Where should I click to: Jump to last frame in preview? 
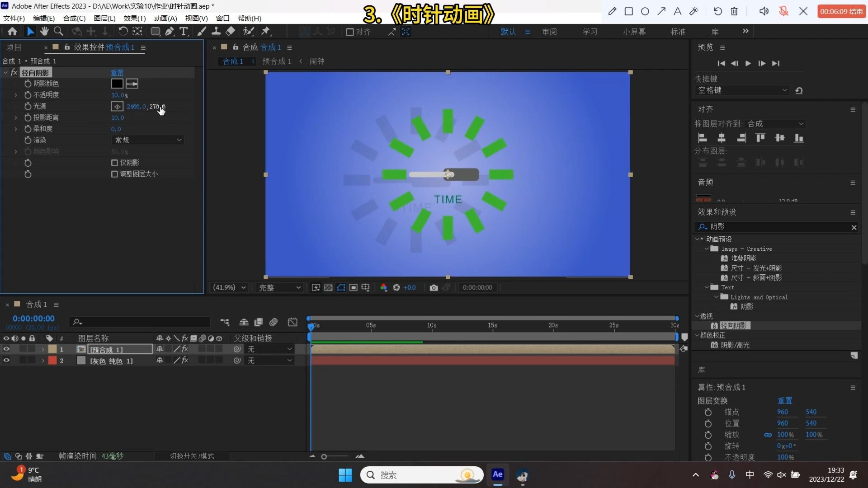776,63
